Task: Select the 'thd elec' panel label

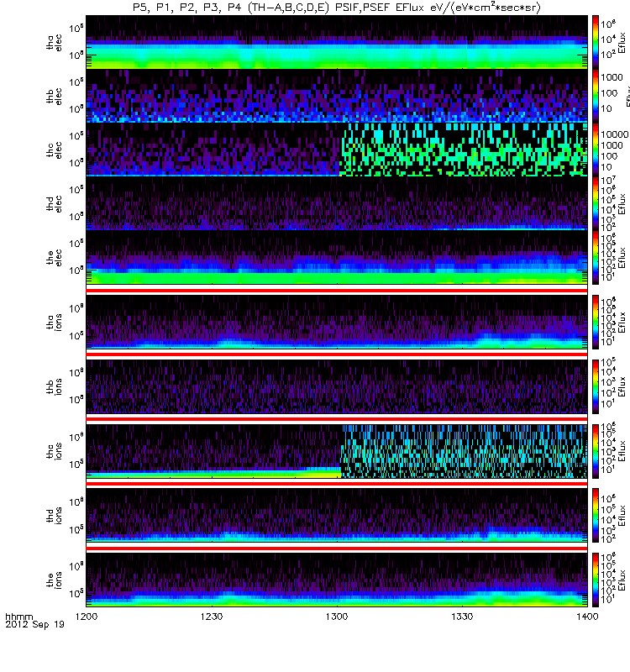Action: (x=55, y=203)
